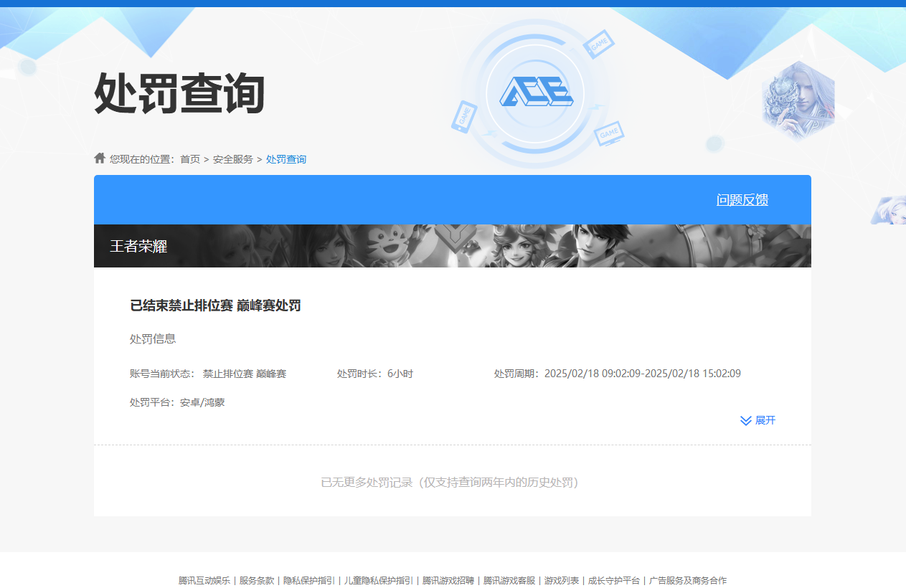
Task: Open 安全服务 breadcrumb link
Action: (x=233, y=159)
